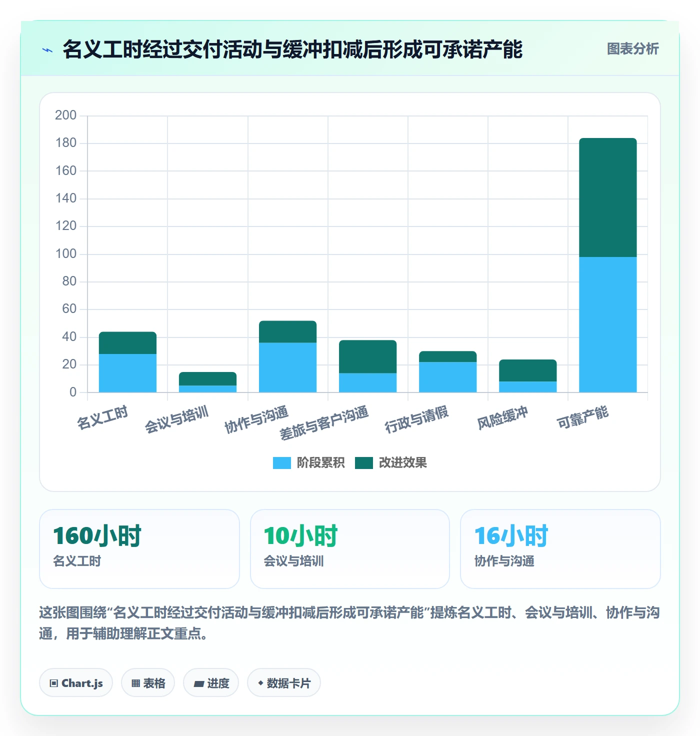Toggle the blue 阶段累积 legend swatch

282,463
